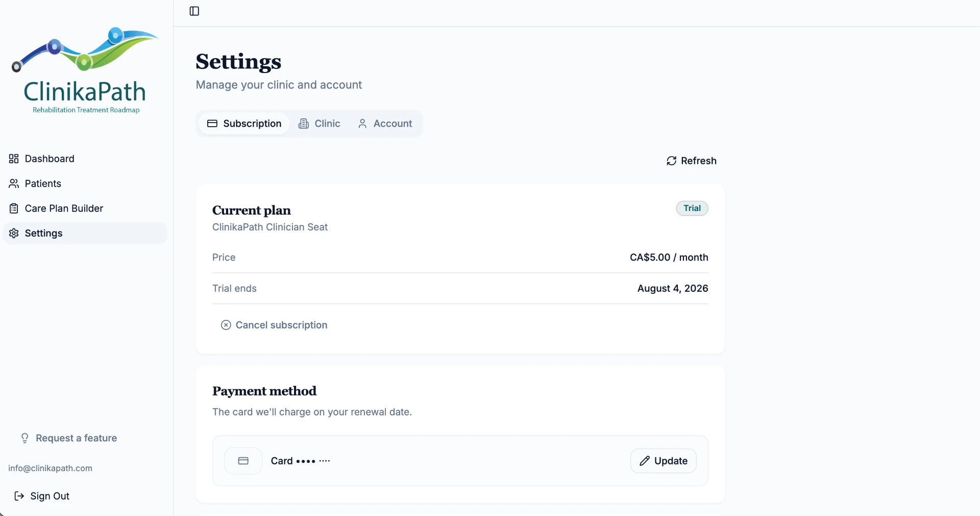Click the Patients people icon

point(14,183)
